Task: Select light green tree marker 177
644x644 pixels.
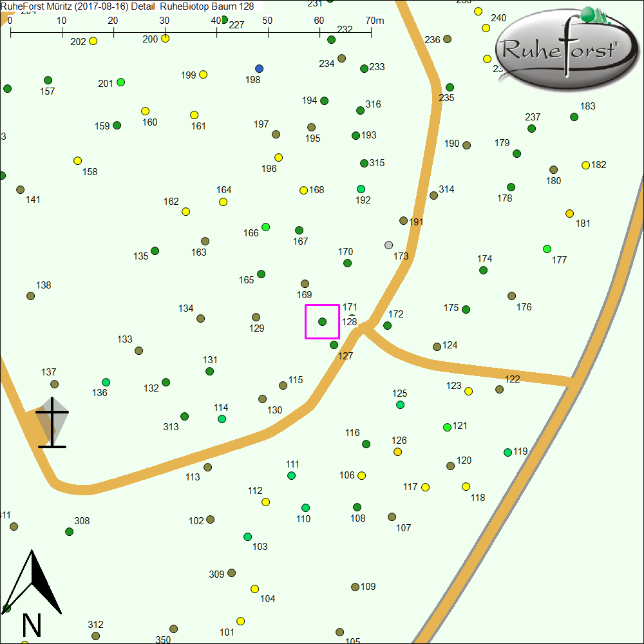Action: [x=547, y=249]
